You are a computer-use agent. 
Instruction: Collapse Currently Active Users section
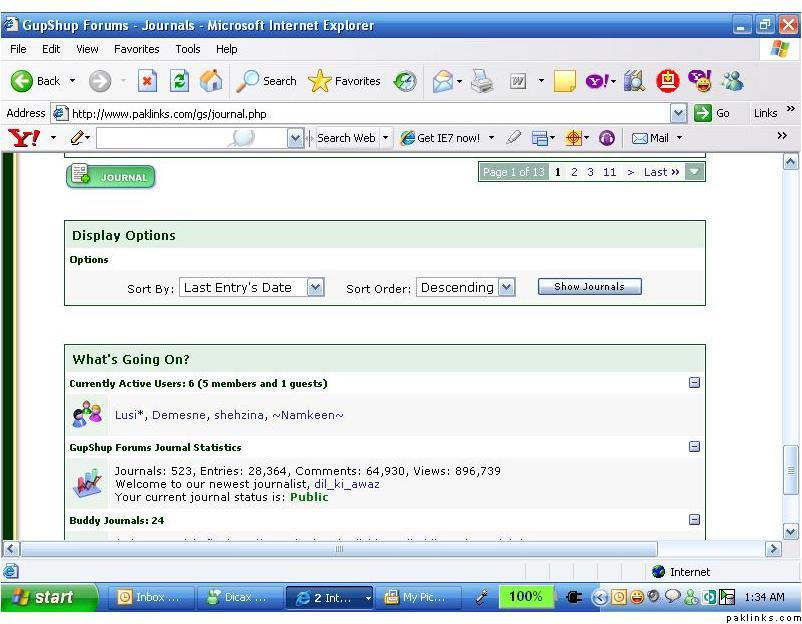coord(694,383)
